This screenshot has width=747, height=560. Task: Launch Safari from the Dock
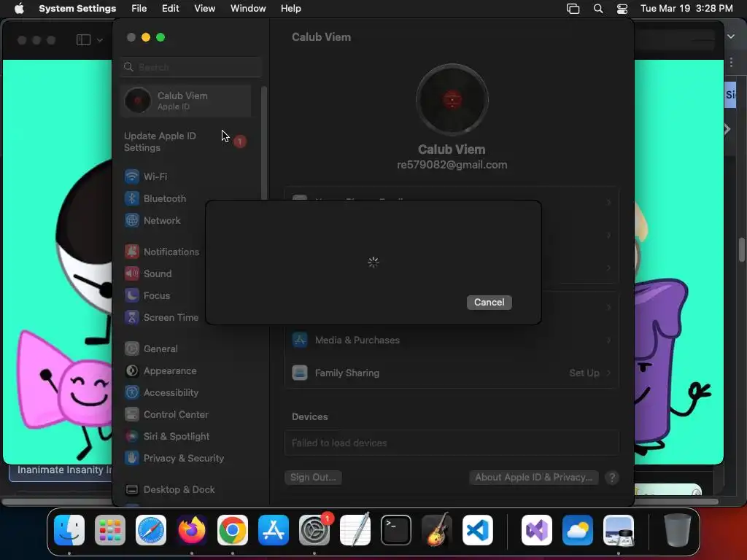(151, 530)
